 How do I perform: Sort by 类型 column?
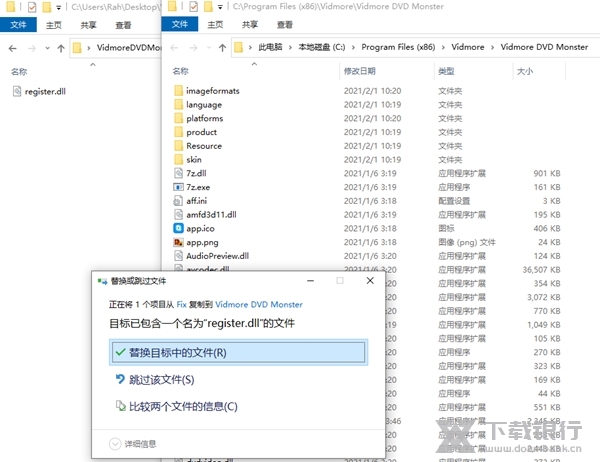pyautogui.click(x=446, y=71)
